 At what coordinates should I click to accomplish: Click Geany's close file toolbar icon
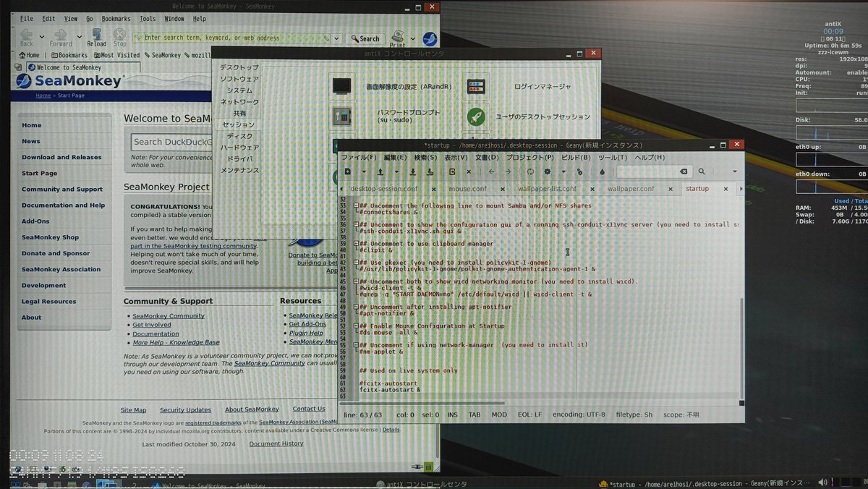click(x=469, y=171)
